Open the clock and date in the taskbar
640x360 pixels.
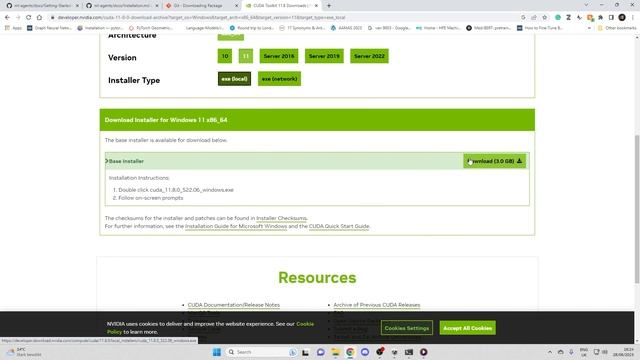click(x=623, y=352)
